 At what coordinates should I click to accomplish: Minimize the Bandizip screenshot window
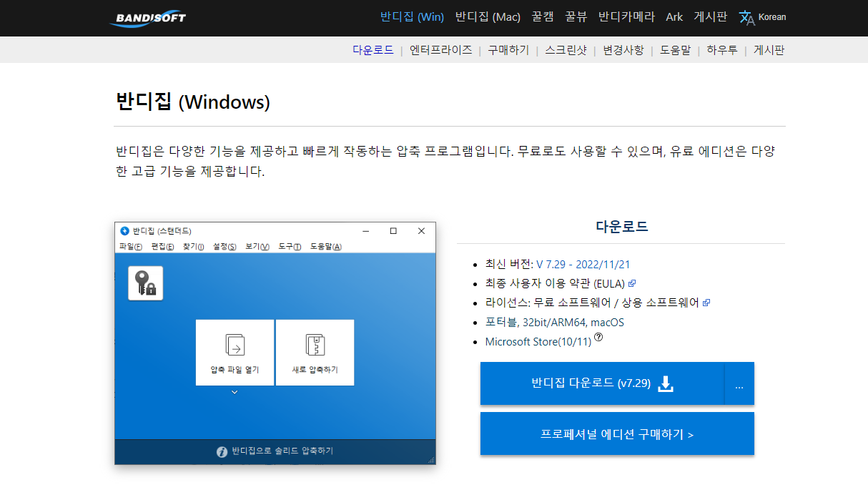pyautogui.click(x=365, y=231)
